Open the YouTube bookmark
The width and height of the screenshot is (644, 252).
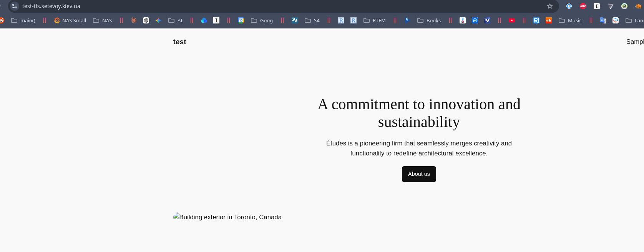tap(512, 20)
